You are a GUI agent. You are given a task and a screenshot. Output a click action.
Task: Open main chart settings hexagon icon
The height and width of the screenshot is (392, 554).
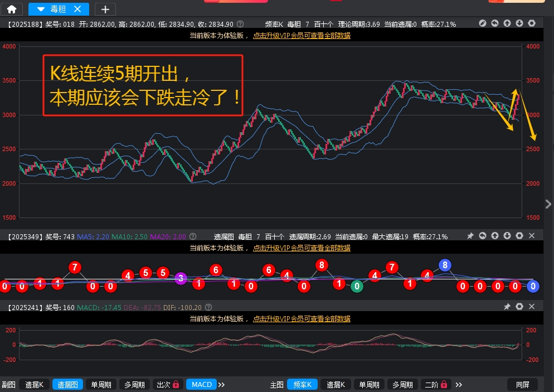tap(532, 23)
